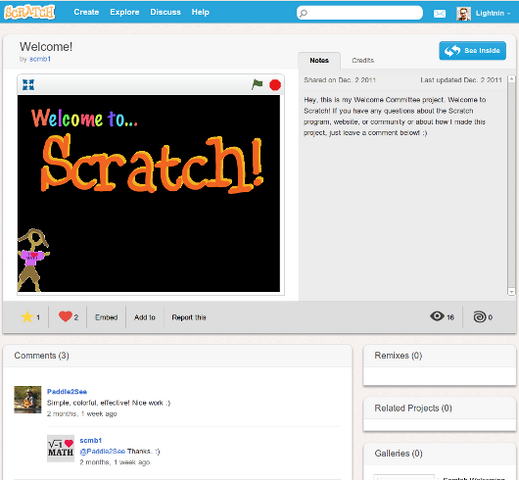The width and height of the screenshot is (519, 480).
Task: Stop project with red stop sign
Action: (275, 85)
